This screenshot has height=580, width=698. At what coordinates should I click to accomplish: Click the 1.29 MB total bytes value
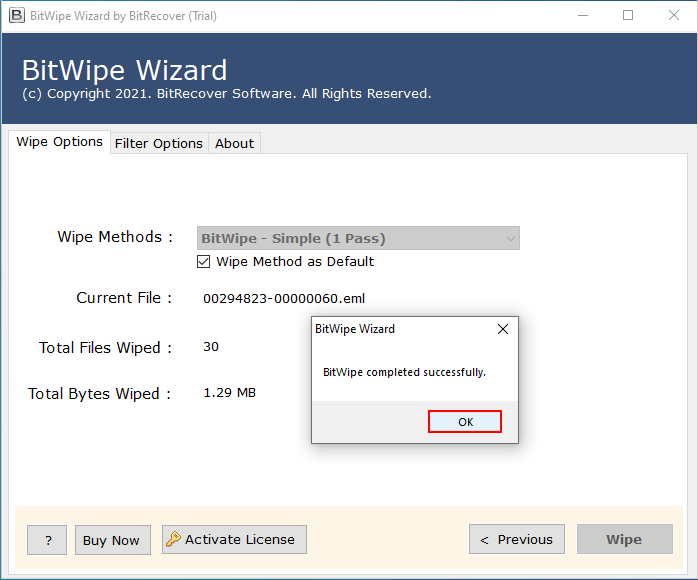pyautogui.click(x=229, y=393)
